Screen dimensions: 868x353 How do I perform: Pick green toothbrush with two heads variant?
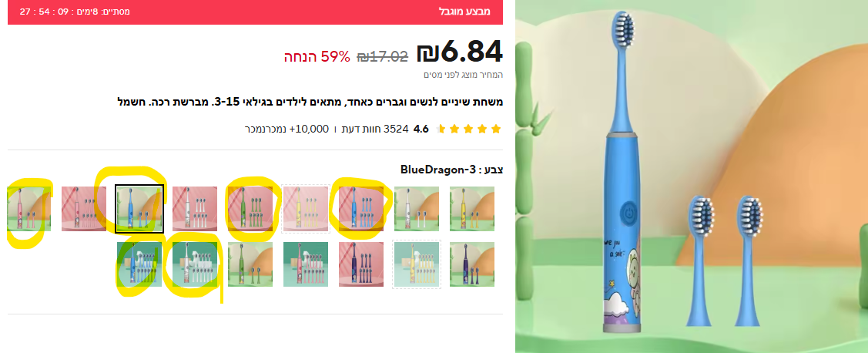pyautogui.click(x=250, y=264)
